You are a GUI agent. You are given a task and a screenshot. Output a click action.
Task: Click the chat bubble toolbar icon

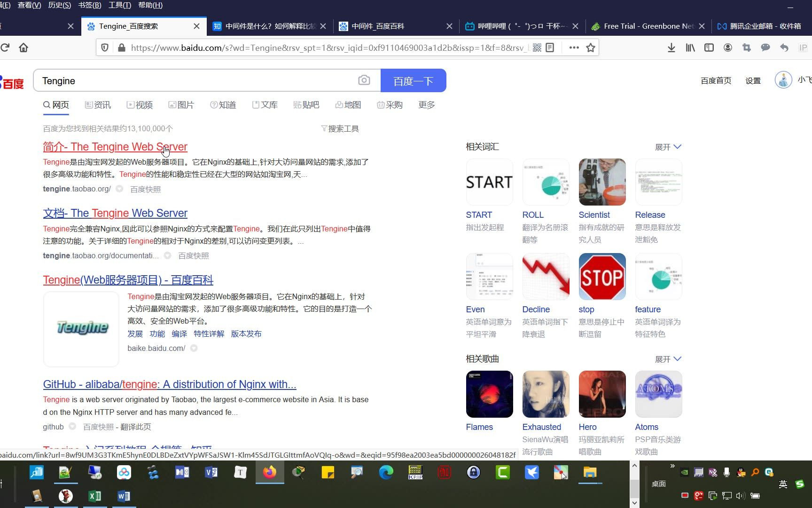point(765,48)
